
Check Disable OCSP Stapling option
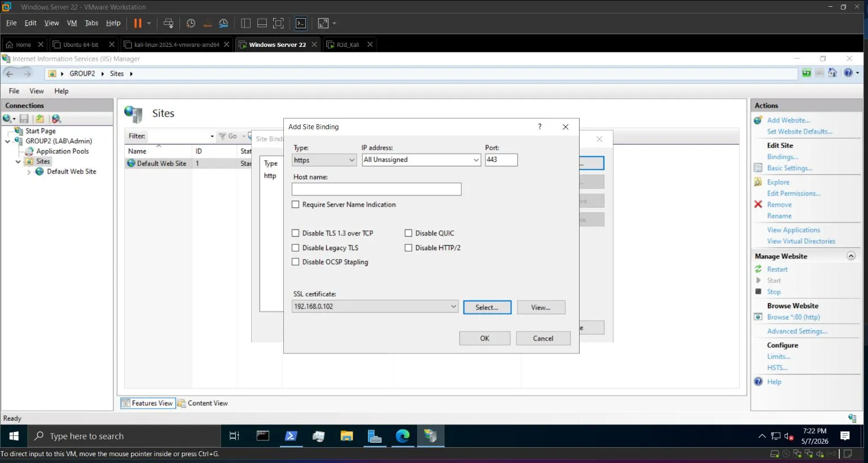295,261
